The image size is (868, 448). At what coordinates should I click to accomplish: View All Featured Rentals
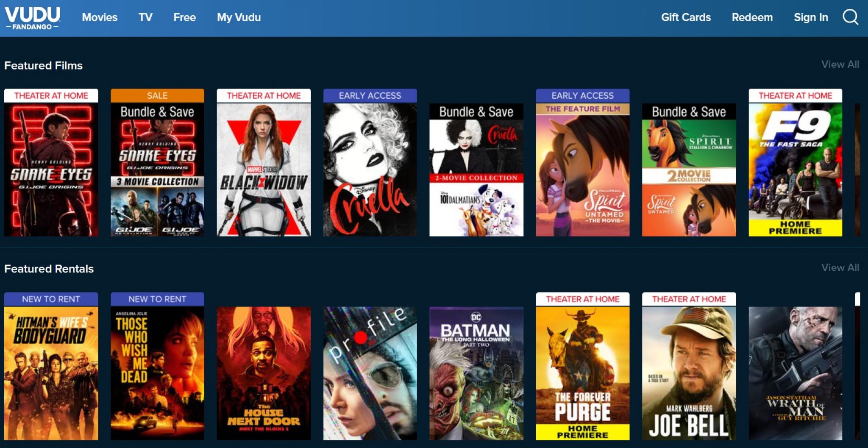(x=840, y=267)
